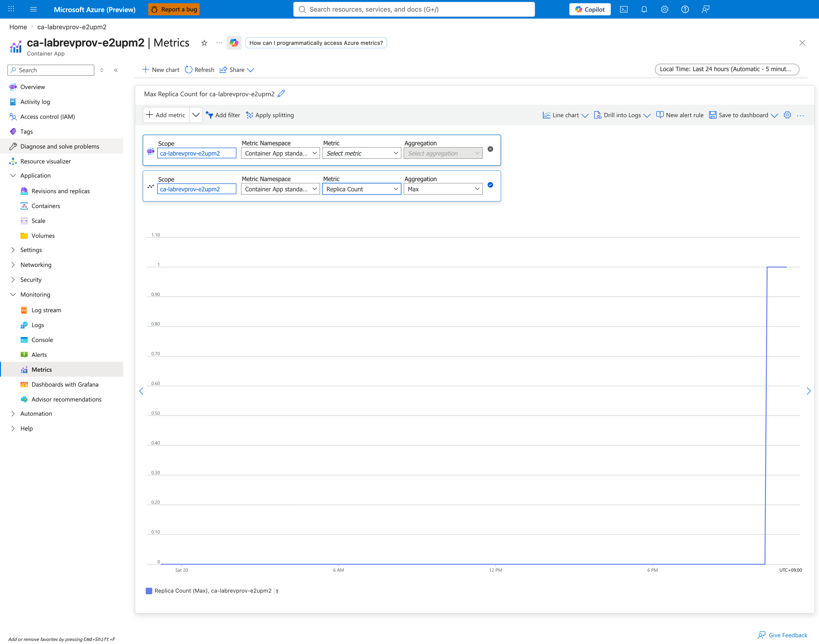Screen dimensions: 819x644
Task: Open the notifications bell
Action: (644, 10)
